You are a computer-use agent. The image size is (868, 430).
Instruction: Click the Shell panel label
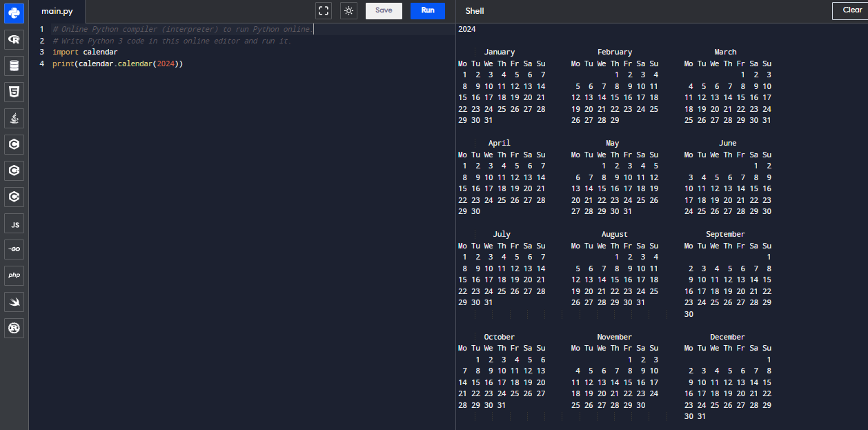475,11
